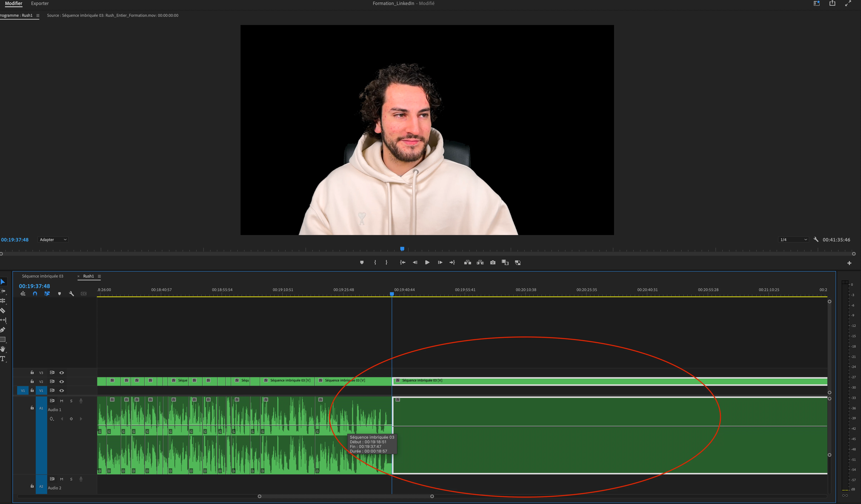Toggle snap magnet in timeline
Screen dimensions: 861x504
coord(35,294)
